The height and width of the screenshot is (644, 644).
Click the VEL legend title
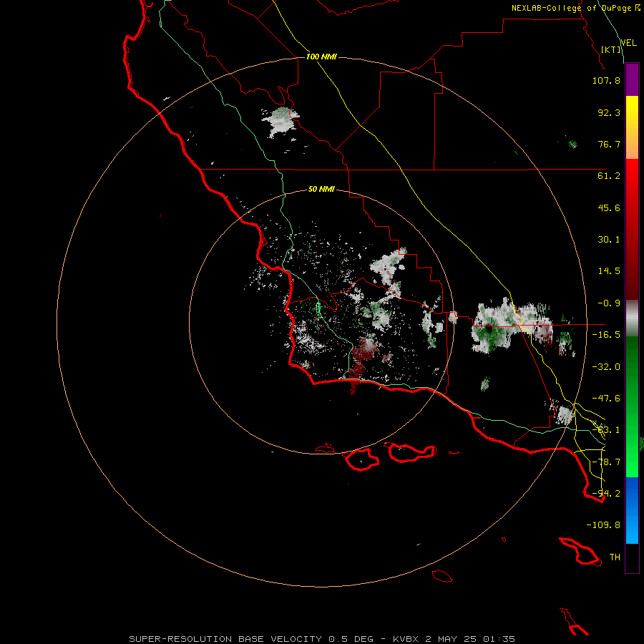tap(628, 42)
